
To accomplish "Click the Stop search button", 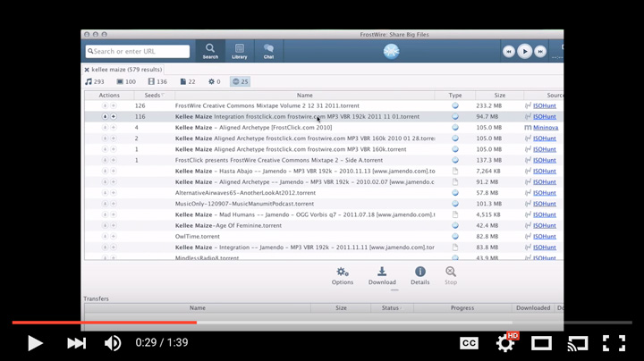I will (451, 276).
